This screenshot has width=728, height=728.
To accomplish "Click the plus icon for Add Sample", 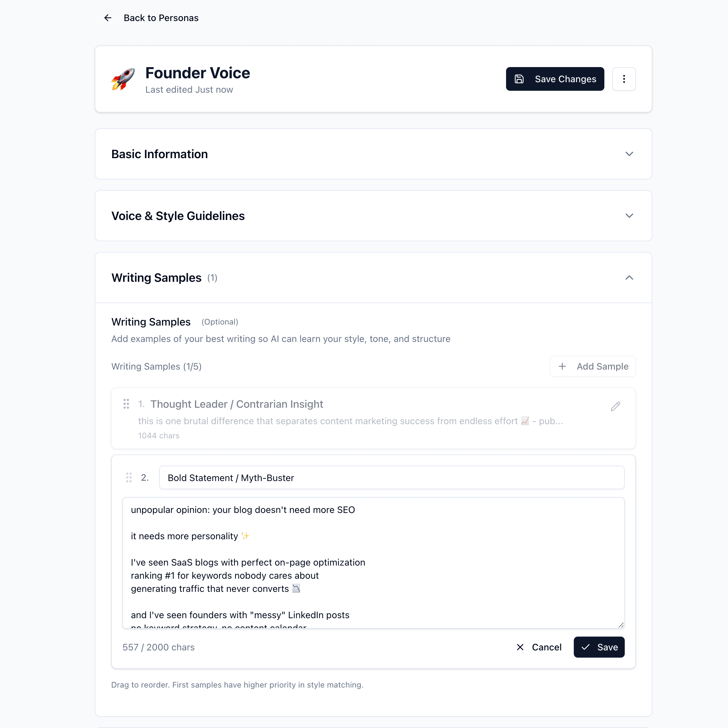I will [x=562, y=366].
